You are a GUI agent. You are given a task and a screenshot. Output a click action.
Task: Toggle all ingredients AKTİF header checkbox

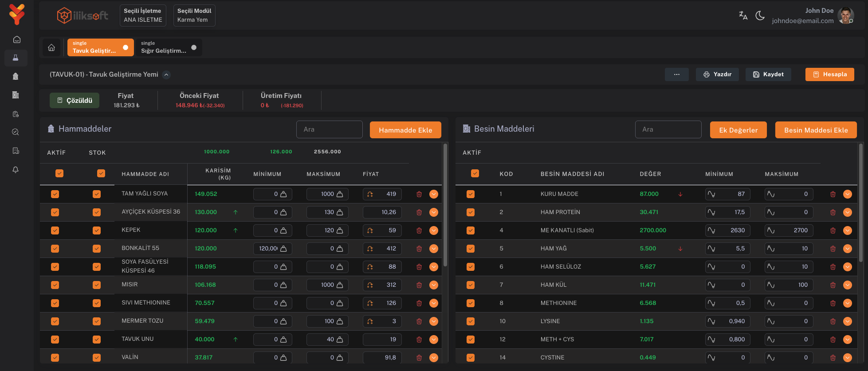point(59,173)
